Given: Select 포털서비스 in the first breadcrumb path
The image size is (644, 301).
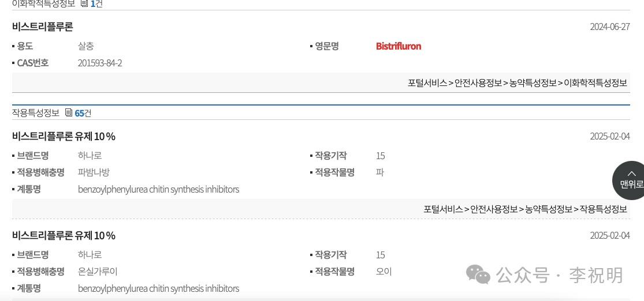Looking at the screenshot, I should (427, 83).
